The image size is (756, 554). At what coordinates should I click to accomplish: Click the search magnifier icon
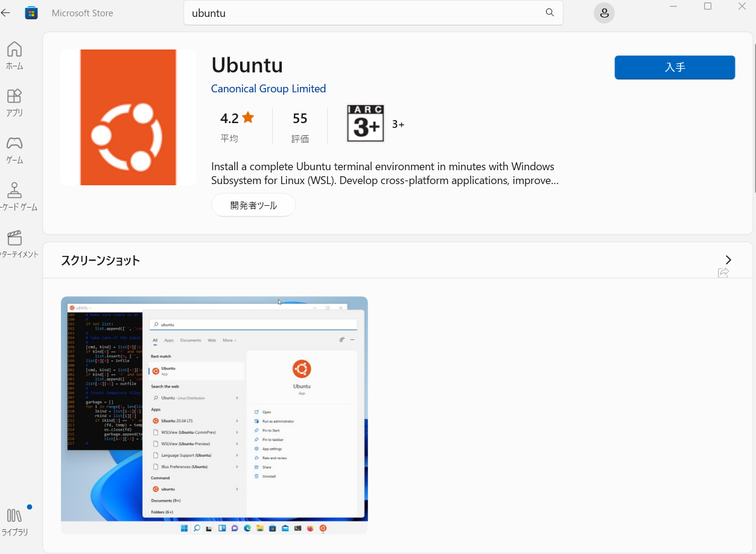coord(550,13)
